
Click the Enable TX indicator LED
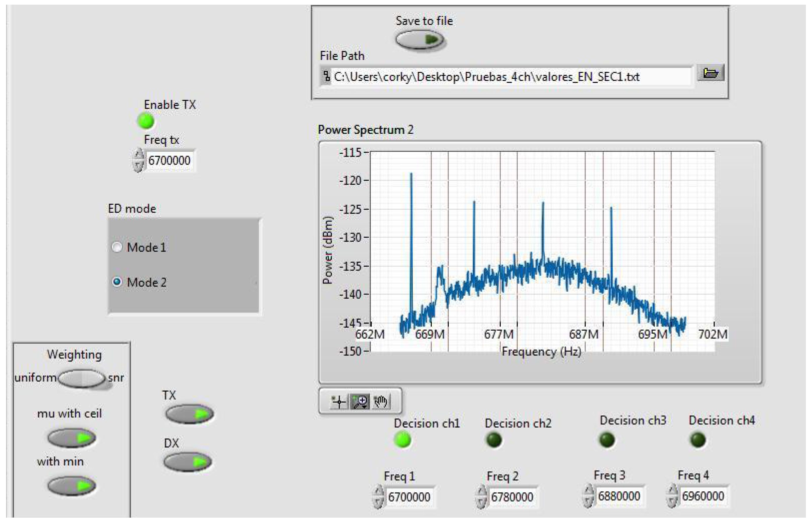click(146, 121)
